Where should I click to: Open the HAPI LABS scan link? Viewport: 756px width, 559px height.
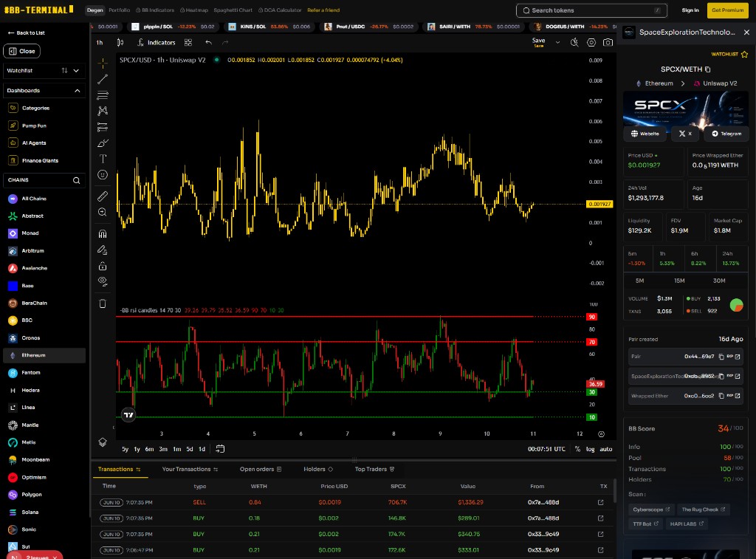687,524
